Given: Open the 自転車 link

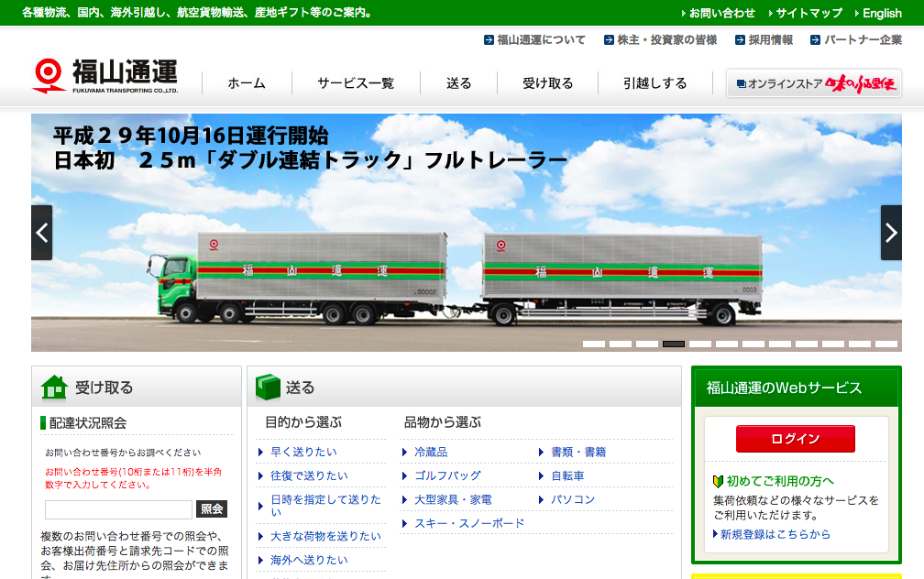Looking at the screenshot, I should click(567, 475).
